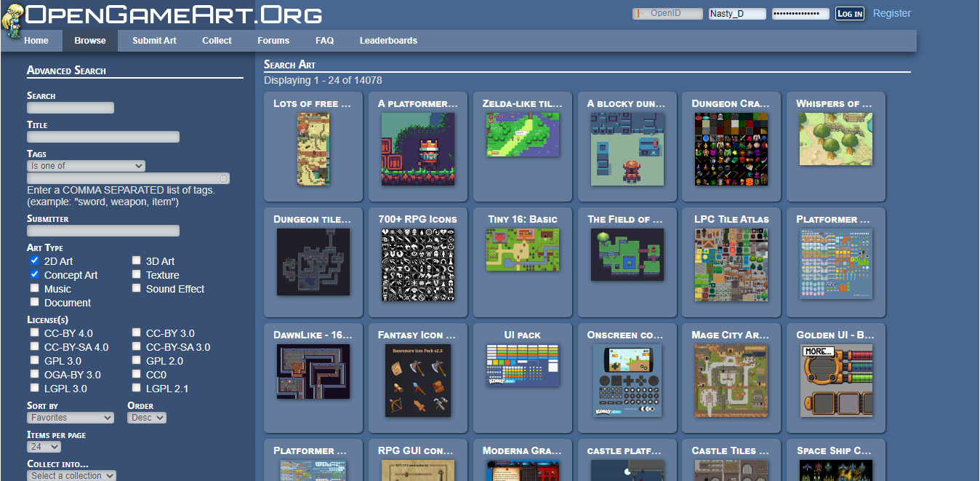The image size is (980, 481).
Task: Open the Golden UI thumbnail image
Action: coord(836,381)
